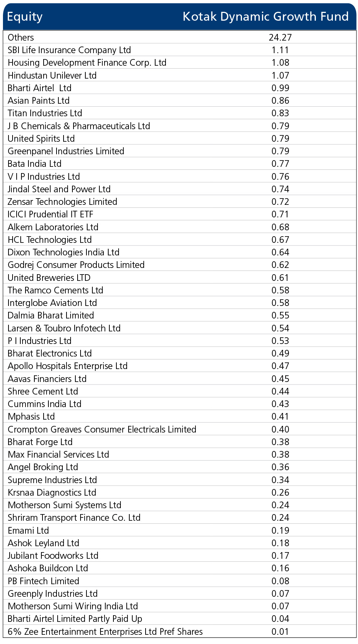Select Larsen & Toubro Infotech Ltd row
The width and height of the screenshot is (358, 644).
180,328
